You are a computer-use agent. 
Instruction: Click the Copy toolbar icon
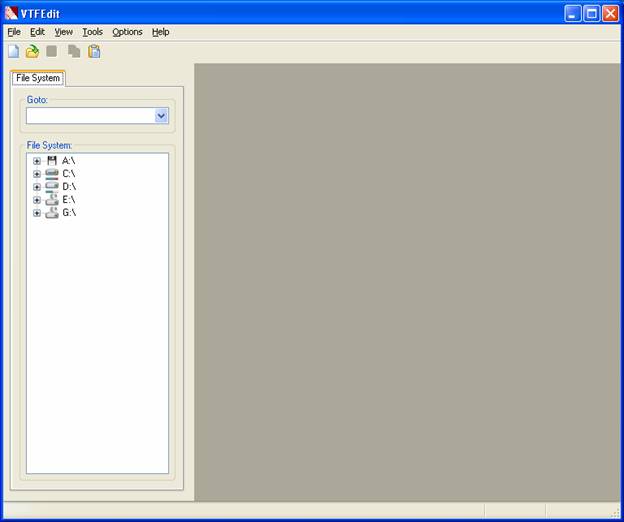coord(74,51)
